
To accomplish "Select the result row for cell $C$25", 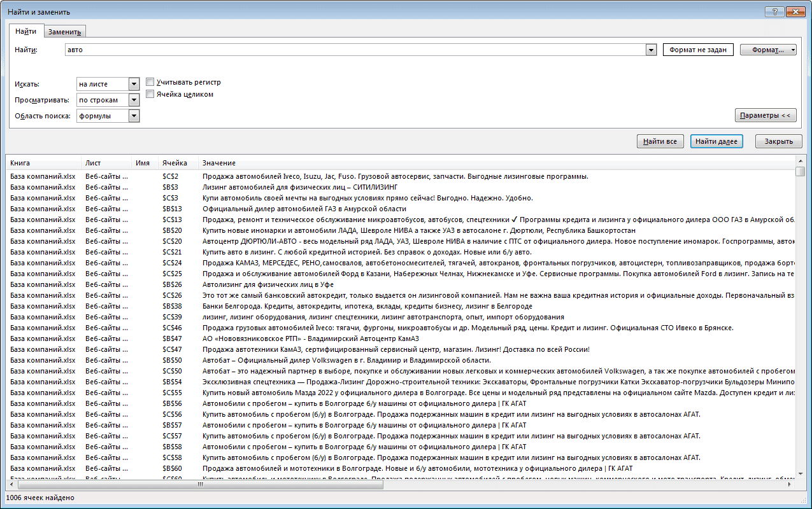I will click(x=401, y=274).
